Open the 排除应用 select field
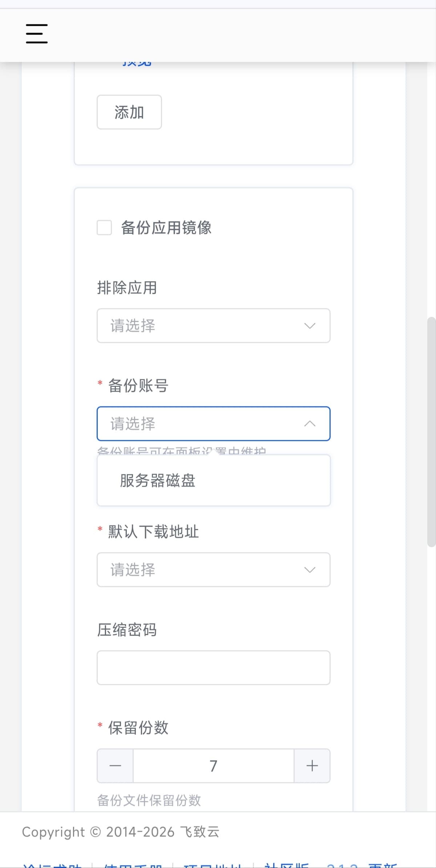436x868 pixels. 203,326
